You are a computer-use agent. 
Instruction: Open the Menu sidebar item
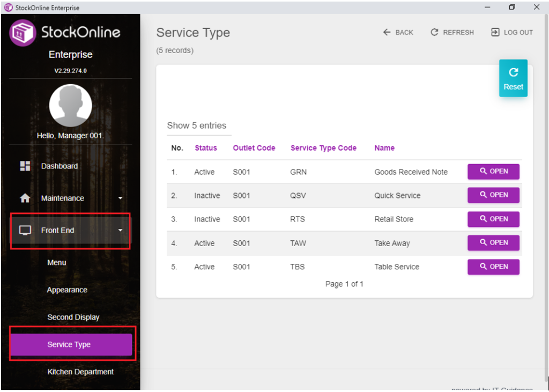click(x=57, y=263)
